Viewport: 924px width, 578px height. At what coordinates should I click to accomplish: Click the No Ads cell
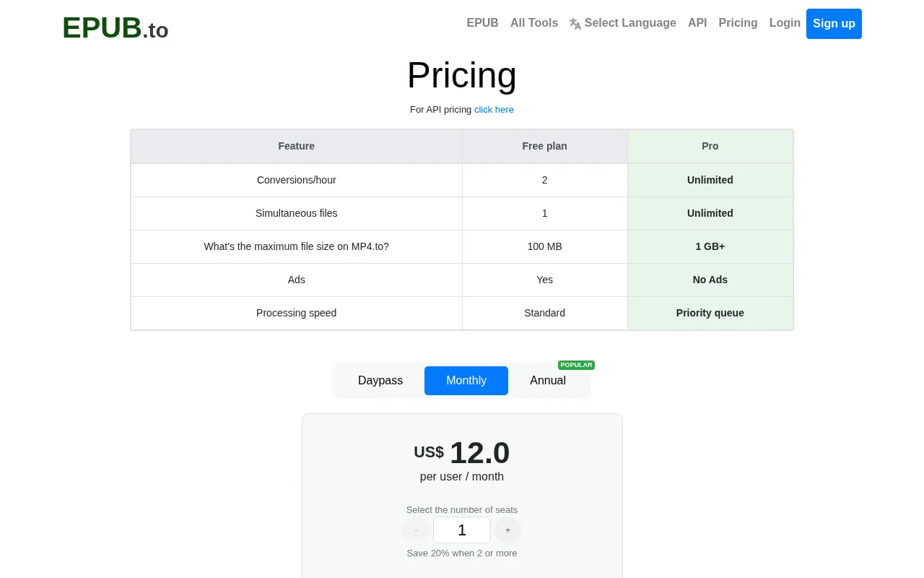tap(710, 280)
